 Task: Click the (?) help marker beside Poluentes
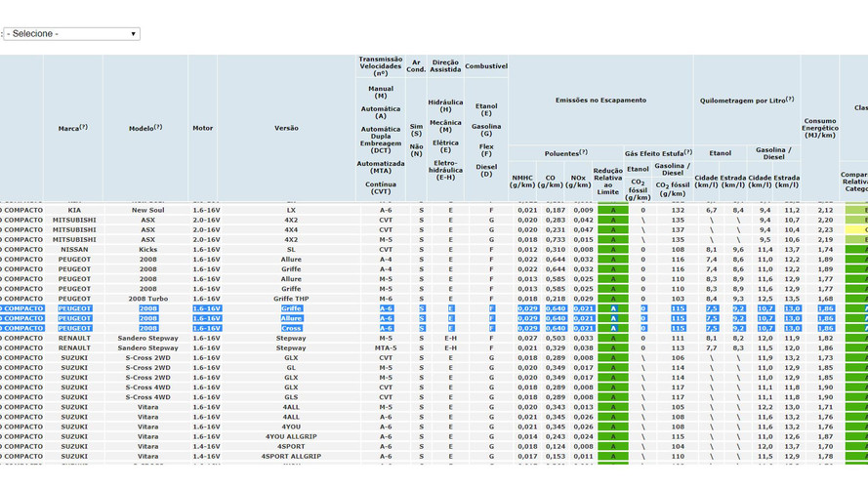584,151
